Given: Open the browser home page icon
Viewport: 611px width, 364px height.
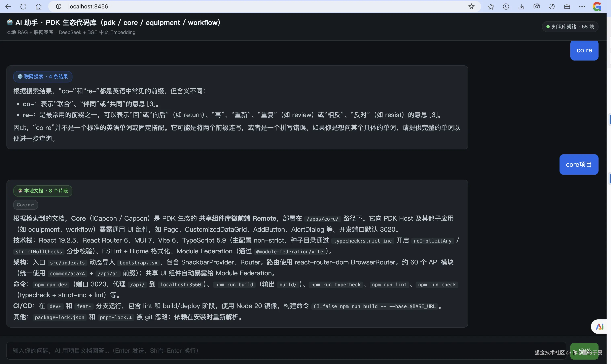Looking at the screenshot, I should pos(38,7).
